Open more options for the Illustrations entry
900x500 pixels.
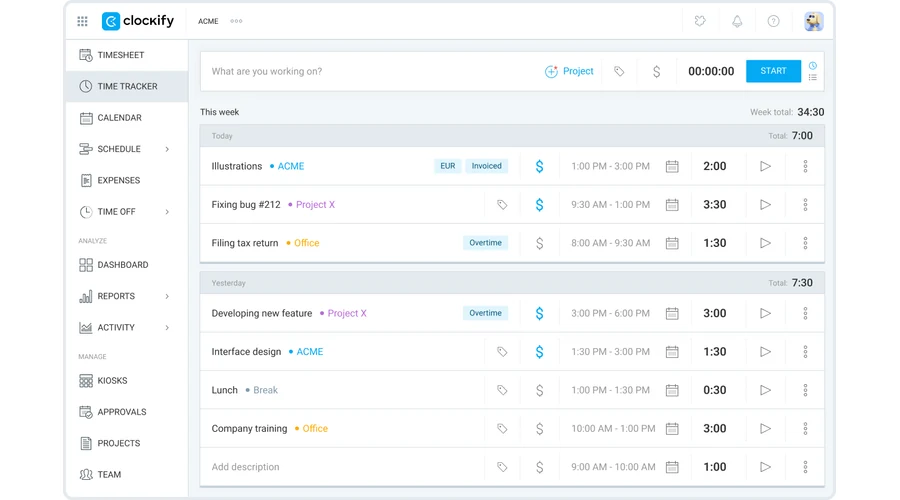point(805,166)
